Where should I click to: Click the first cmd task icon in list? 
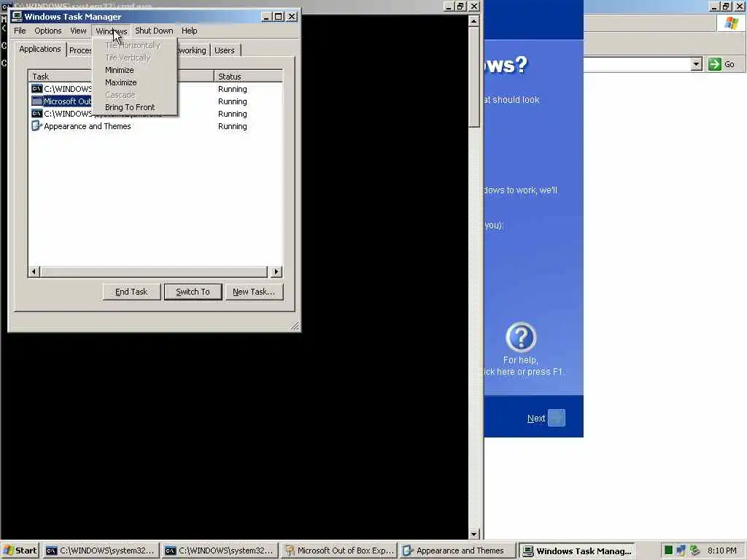click(x=36, y=88)
